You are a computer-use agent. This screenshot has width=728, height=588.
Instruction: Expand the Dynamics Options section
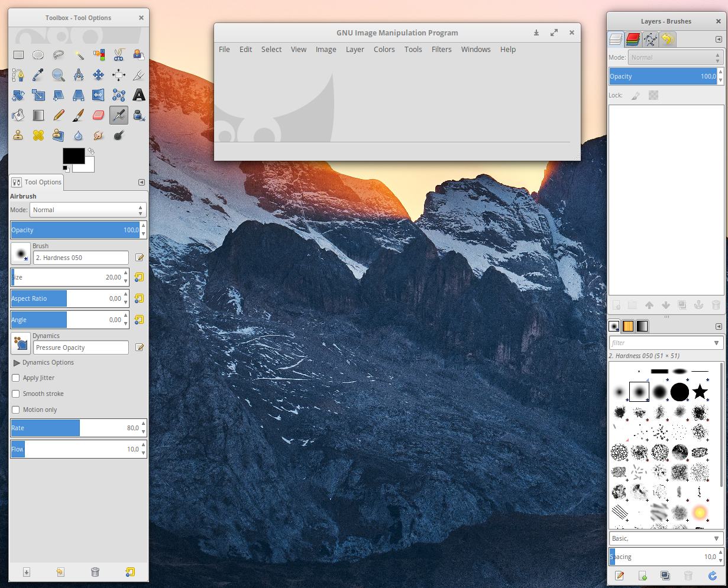pyautogui.click(x=17, y=362)
